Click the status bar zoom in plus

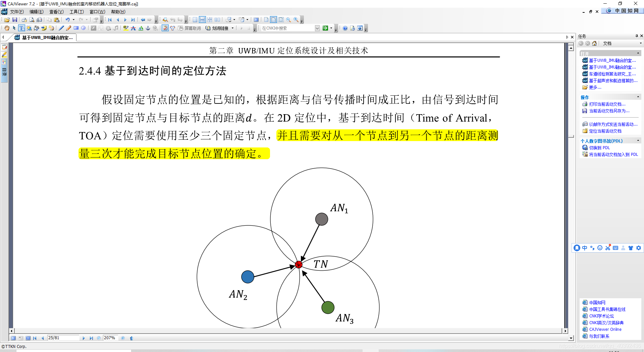[x=123, y=338]
